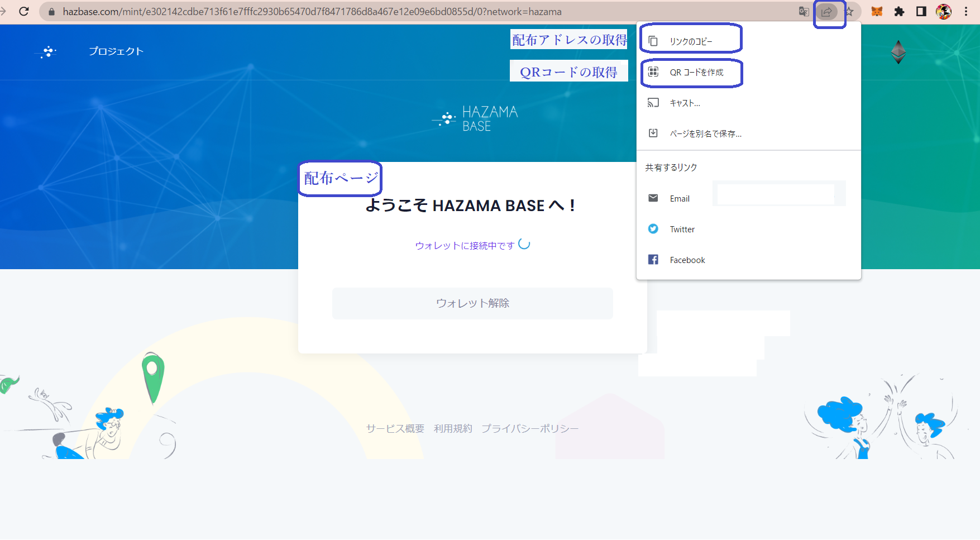Open the プライバシーポリシー footer link
Viewport: 980px width, 540px height.
pyautogui.click(x=530, y=428)
